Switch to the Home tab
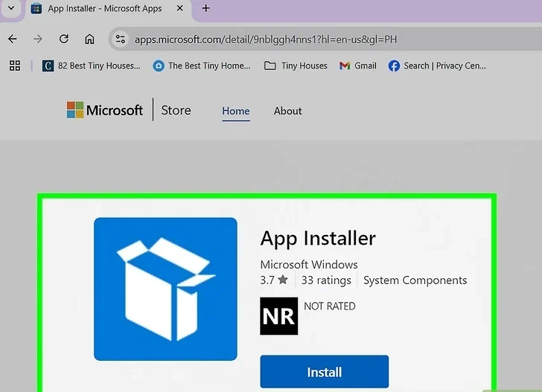542x392 pixels. (x=236, y=112)
